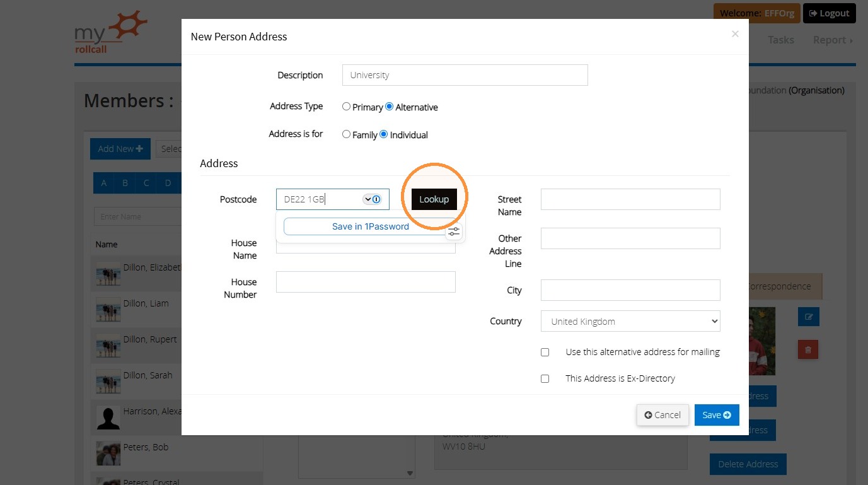This screenshot has height=485, width=868.
Task: Filter members by letter C
Action: (146, 183)
